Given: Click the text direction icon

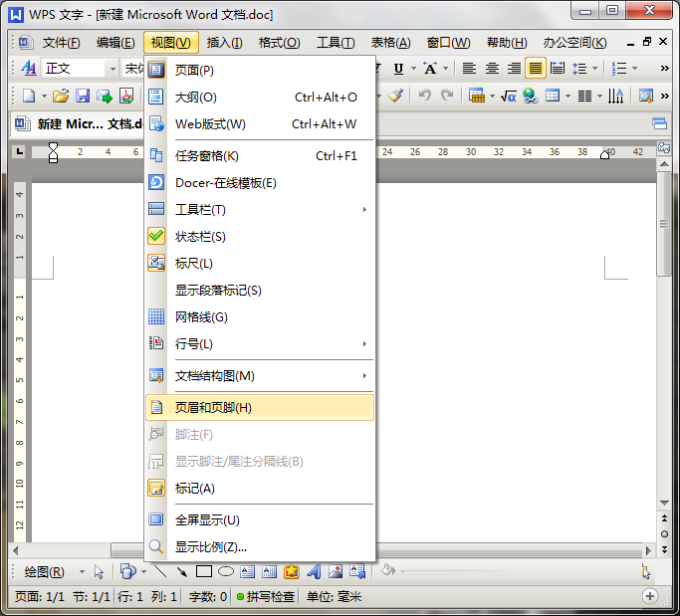Looking at the screenshot, I should [x=616, y=96].
